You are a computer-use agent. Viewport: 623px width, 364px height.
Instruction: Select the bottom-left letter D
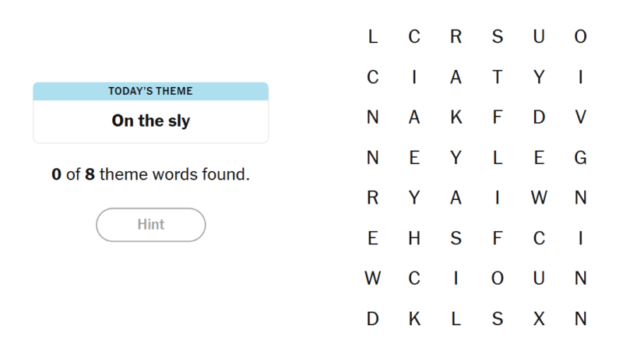pos(372,319)
